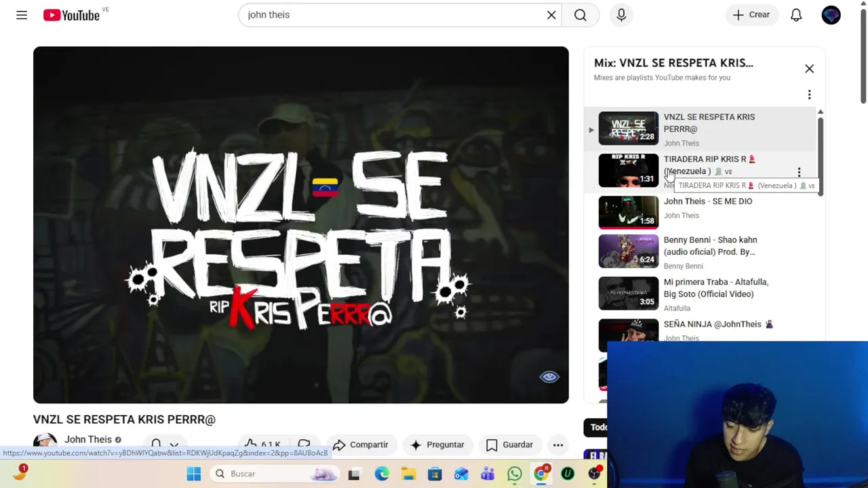The width and height of the screenshot is (868, 488).
Task: Click the playlist scroll-up arrow
Action: point(821,112)
